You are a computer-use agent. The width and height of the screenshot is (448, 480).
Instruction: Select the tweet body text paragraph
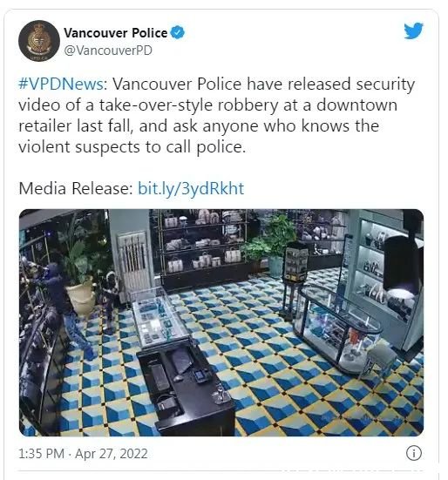coord(216,115)
